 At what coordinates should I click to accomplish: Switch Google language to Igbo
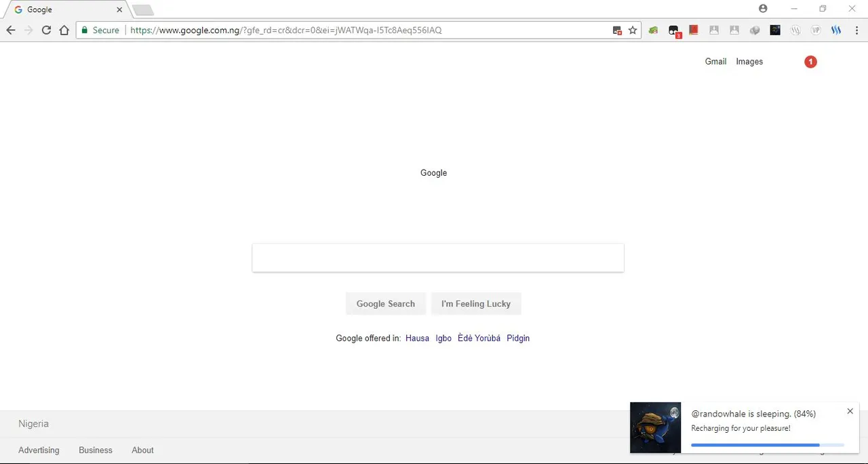click(x=443, y=338)
